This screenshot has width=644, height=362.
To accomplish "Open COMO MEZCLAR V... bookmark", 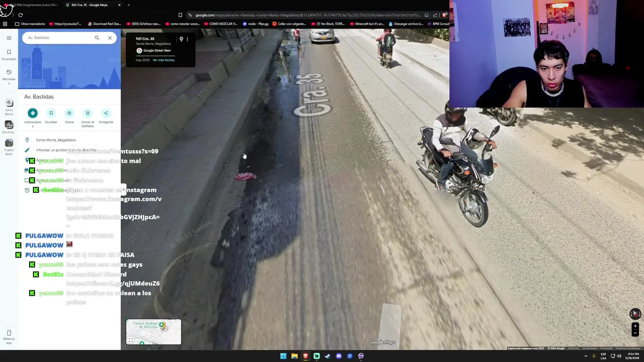I will click(220, 24).
